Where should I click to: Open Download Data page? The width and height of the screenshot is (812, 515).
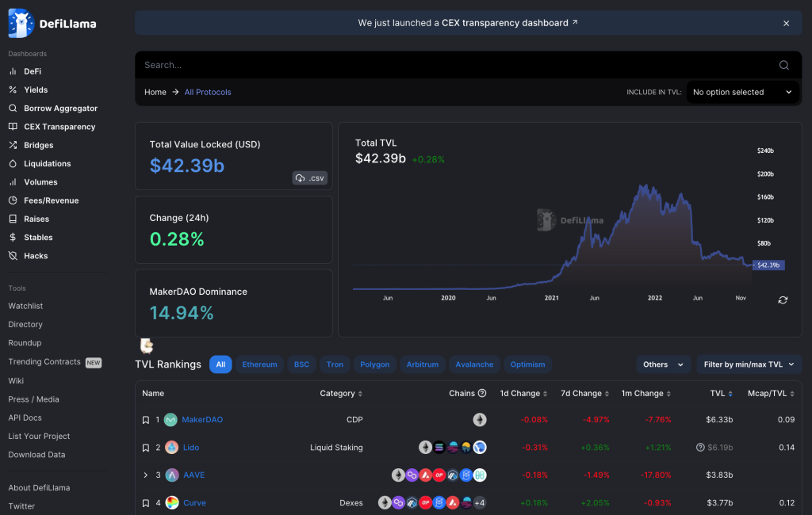(36, 455)
